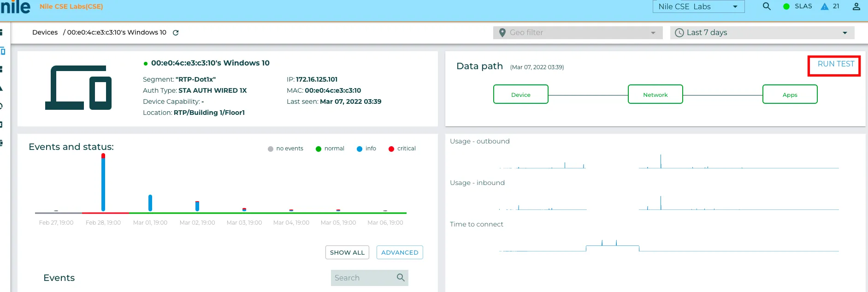
Task: Click the green SLAS status dot
Action: click(786, 6)
